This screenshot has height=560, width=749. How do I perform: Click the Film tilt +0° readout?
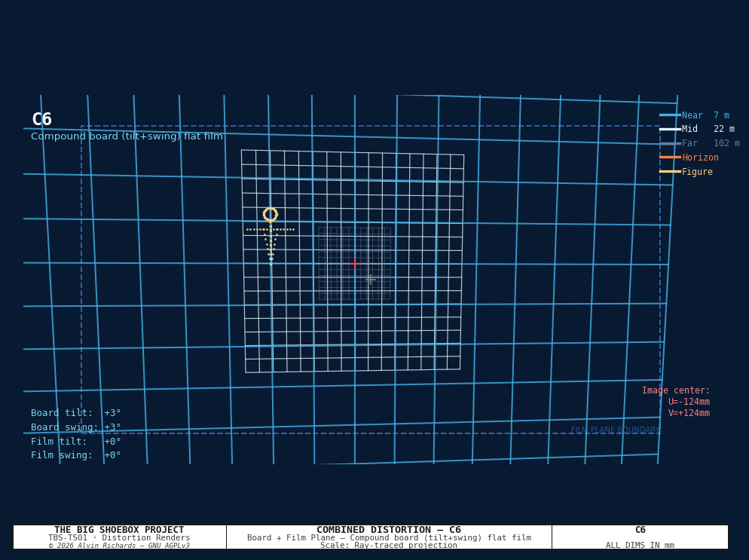pos(76,442)
